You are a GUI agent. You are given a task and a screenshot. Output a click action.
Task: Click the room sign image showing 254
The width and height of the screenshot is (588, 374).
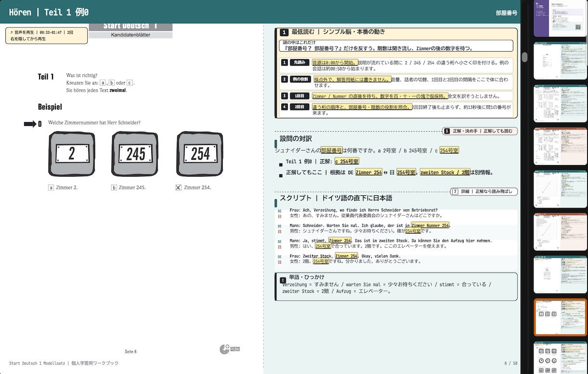tap(200, 154)
